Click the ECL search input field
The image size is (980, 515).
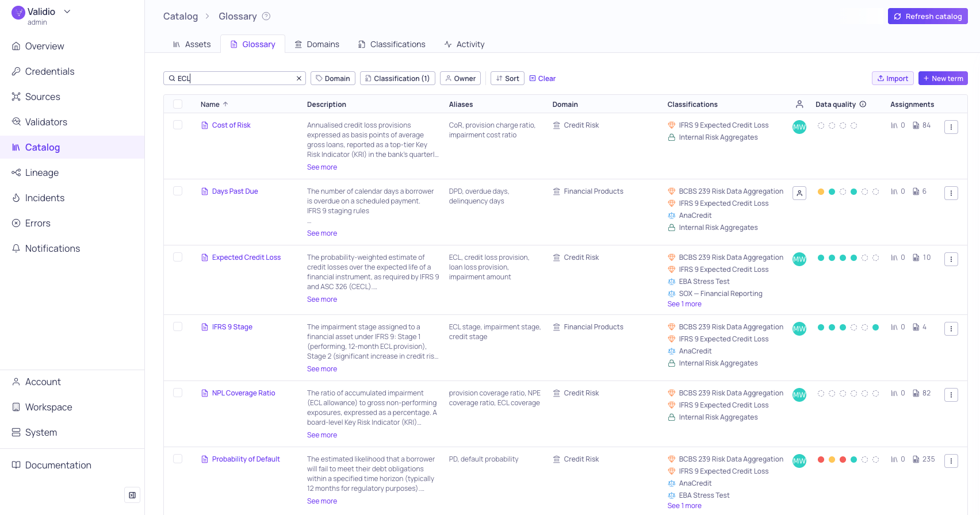235,78
